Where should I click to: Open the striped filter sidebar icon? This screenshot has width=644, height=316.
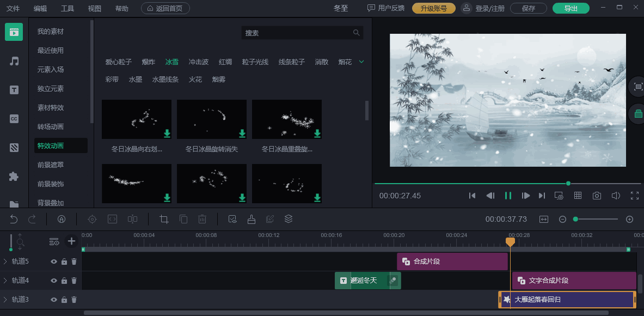[14, 148]
